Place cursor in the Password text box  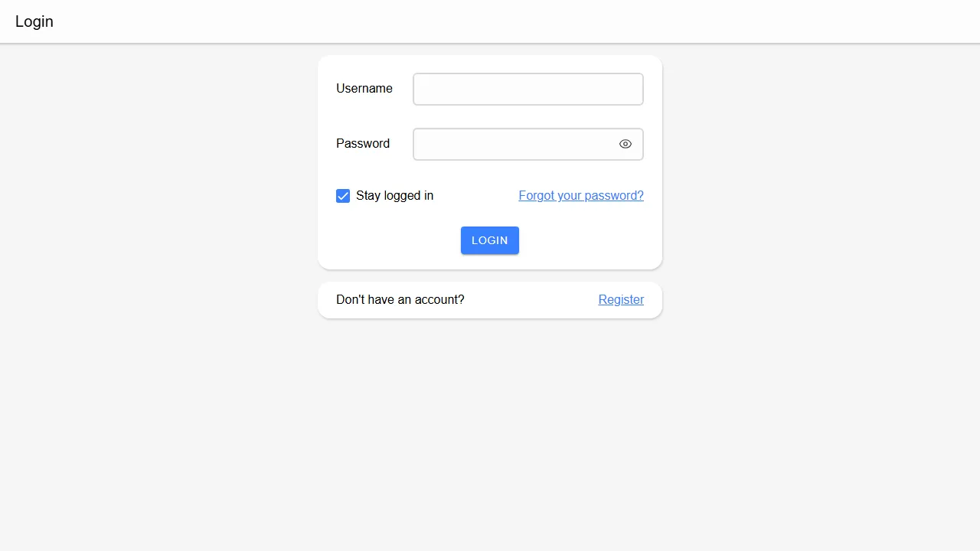point(514,144)
